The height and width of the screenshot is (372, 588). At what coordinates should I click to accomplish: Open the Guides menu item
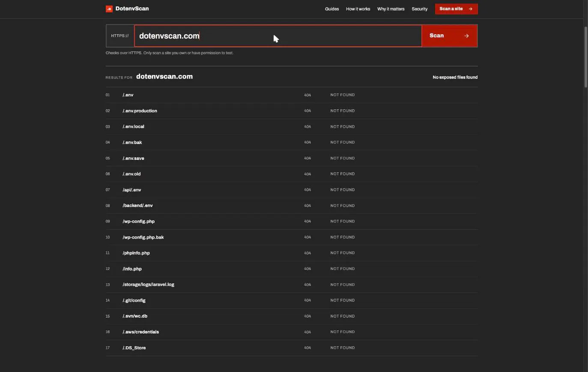coord(332,9)
